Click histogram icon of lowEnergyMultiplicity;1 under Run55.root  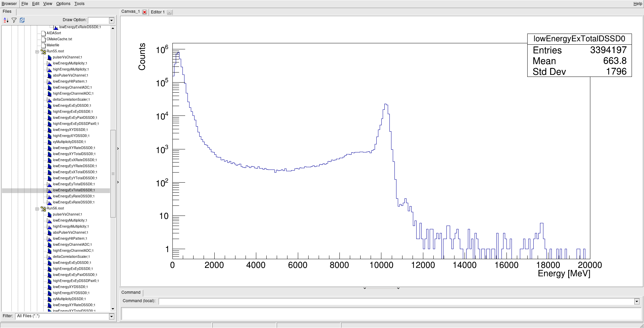49,63
